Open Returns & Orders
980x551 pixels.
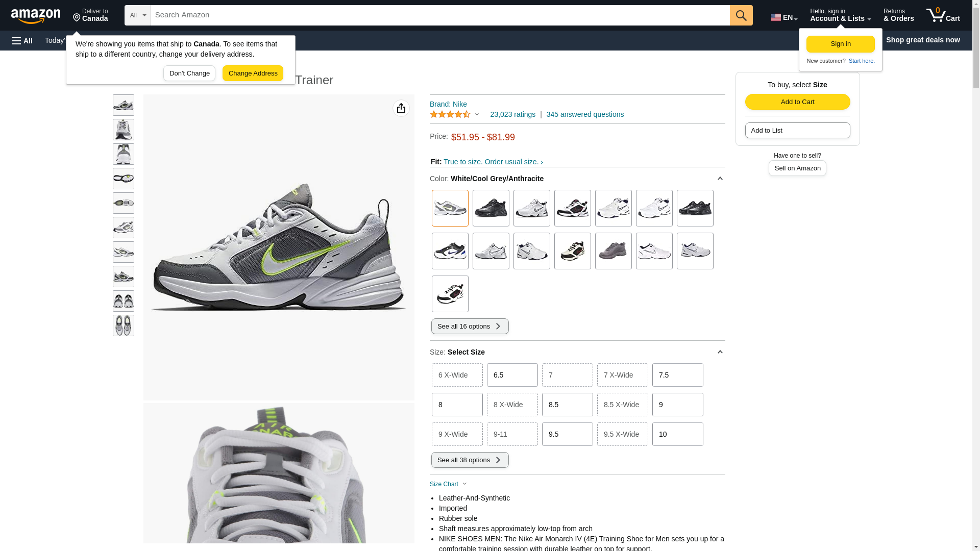(898, 15)
